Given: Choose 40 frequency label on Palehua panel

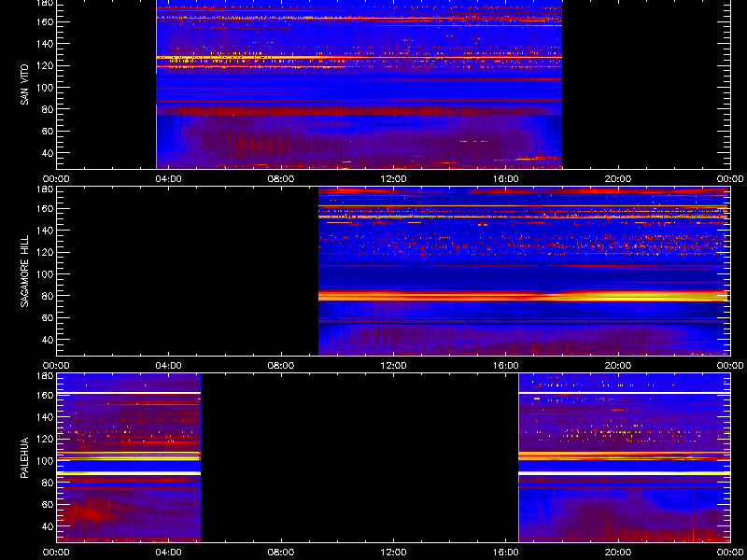Looking at the screenshot, I should click(x=49, y=526).
